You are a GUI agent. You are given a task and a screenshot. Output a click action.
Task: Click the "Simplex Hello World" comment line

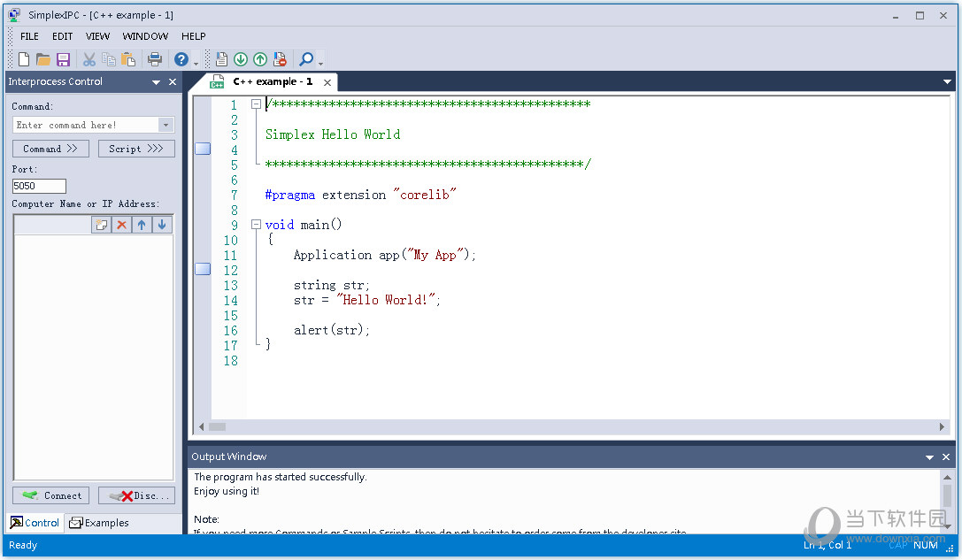click(333, 134)
